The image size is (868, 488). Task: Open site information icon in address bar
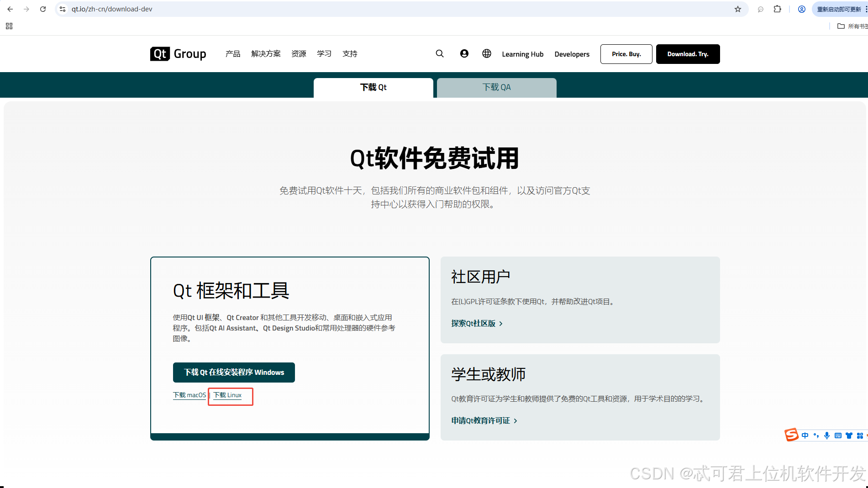[x=63, y=9]
